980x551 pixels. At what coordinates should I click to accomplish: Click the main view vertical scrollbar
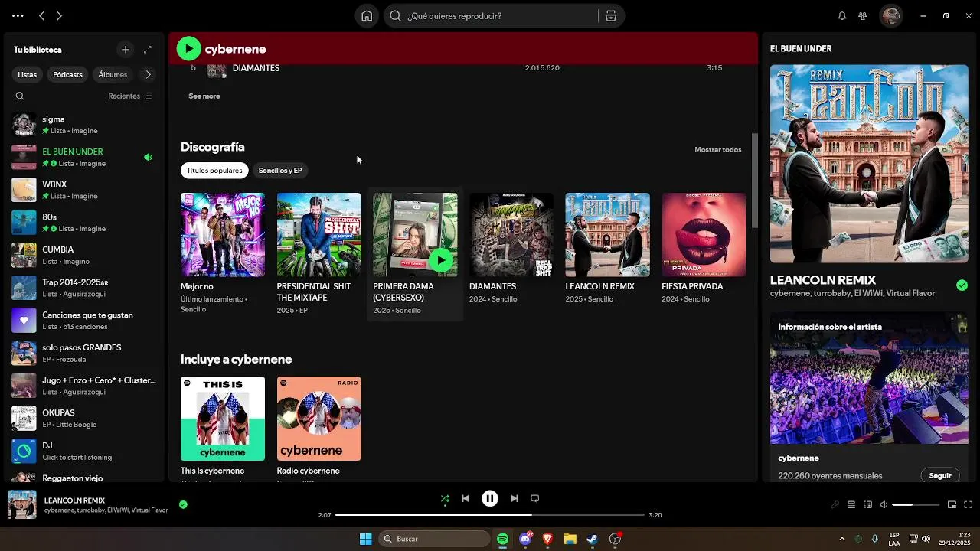[754, 181]
